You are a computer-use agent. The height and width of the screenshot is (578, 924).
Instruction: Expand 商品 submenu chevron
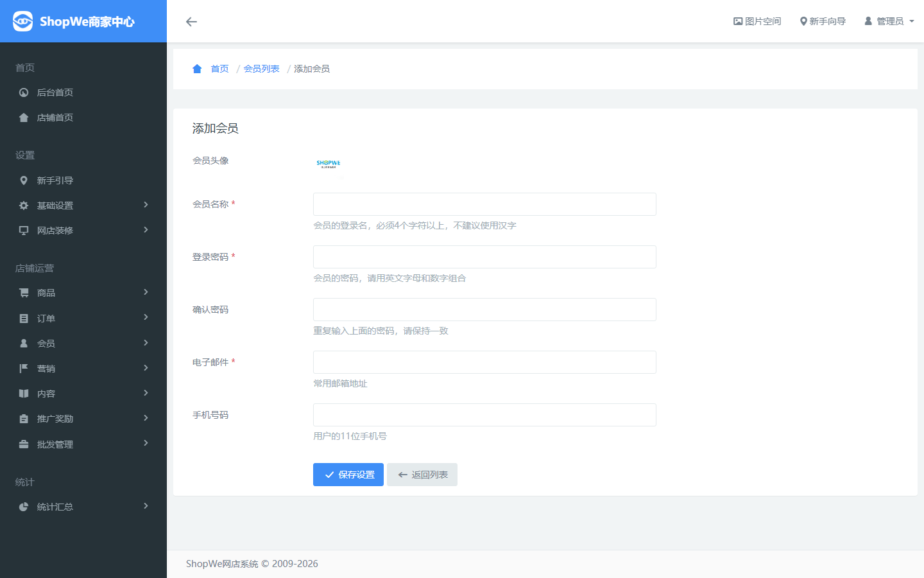[146, 292]
